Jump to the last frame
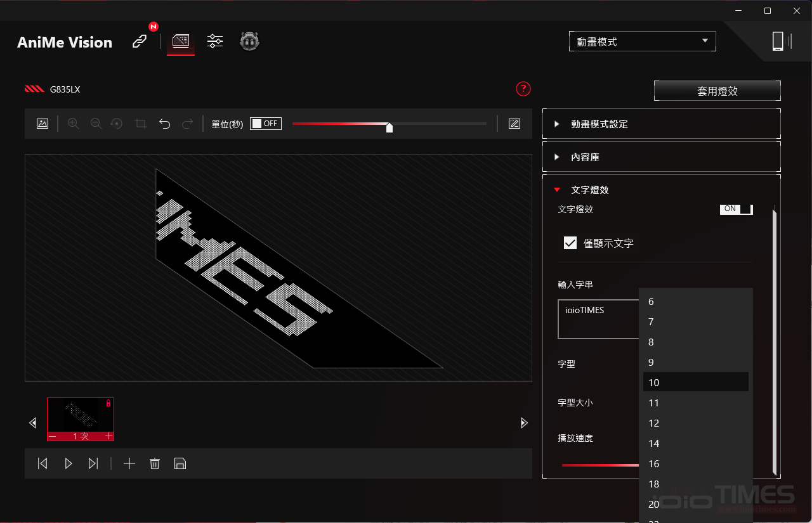This screenshot has width=812, height=523. (93, 463)
